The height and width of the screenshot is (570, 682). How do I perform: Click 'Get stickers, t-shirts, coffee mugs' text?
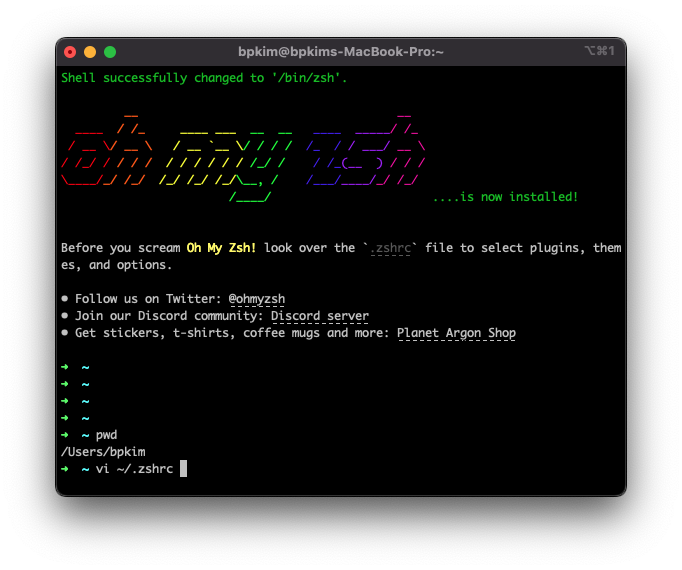197,333
